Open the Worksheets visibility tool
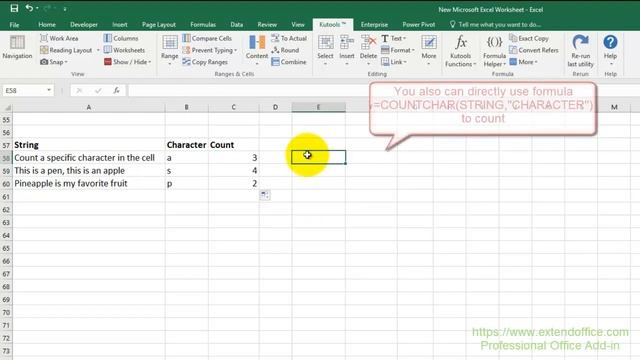 (124, 50)
